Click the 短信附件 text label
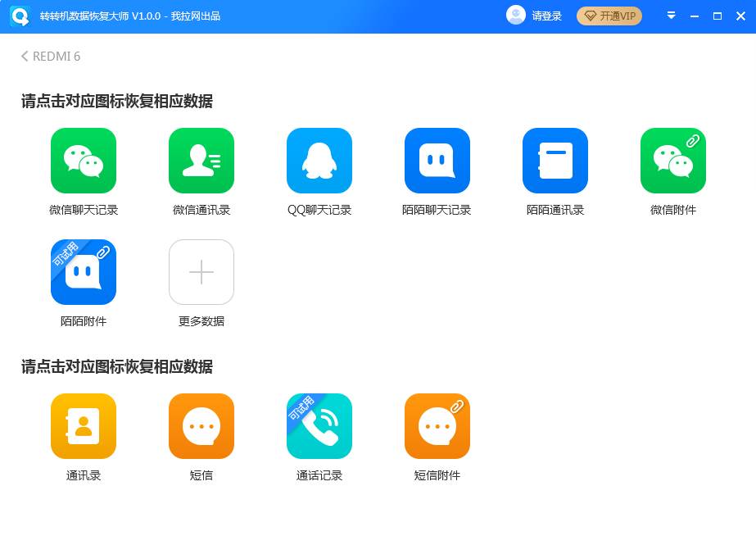756x545 pixels. pyautogui.click(x=437, y=476)
